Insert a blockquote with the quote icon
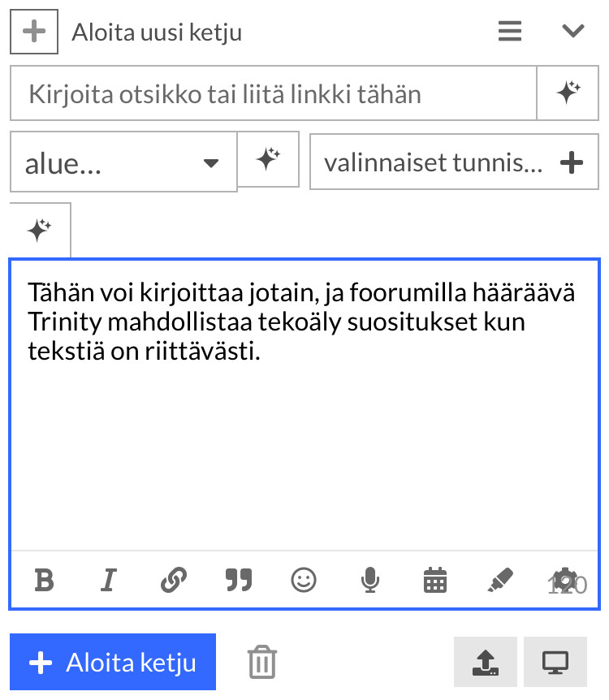The width and height of the screenshot is (609, 700). (239, 580)
